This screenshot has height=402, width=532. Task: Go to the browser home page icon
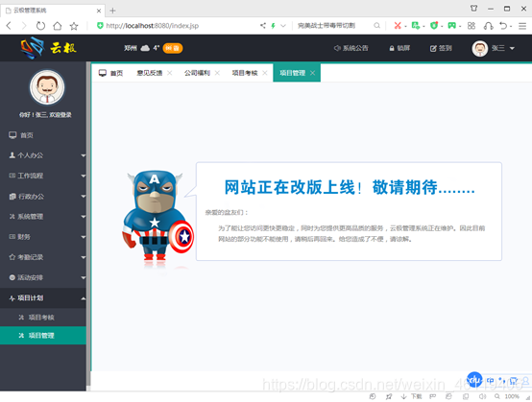click(x=58, y=26)
